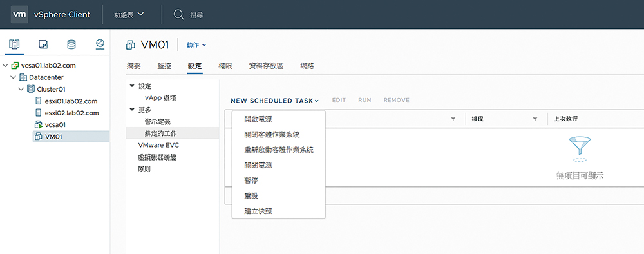
Task: Collapse the vcsa01.lab02.com tree node
Action: point(5,65)
